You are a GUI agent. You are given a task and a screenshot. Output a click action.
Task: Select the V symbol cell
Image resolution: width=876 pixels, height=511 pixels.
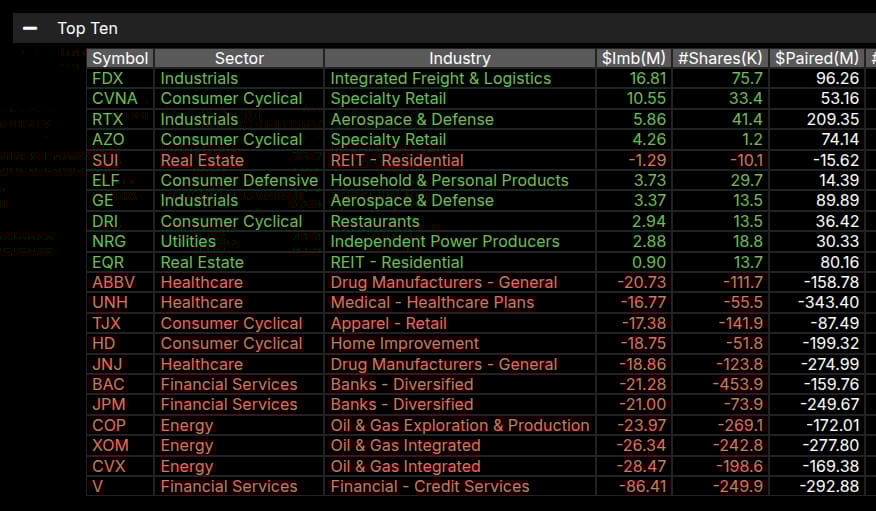pos(120,486)
